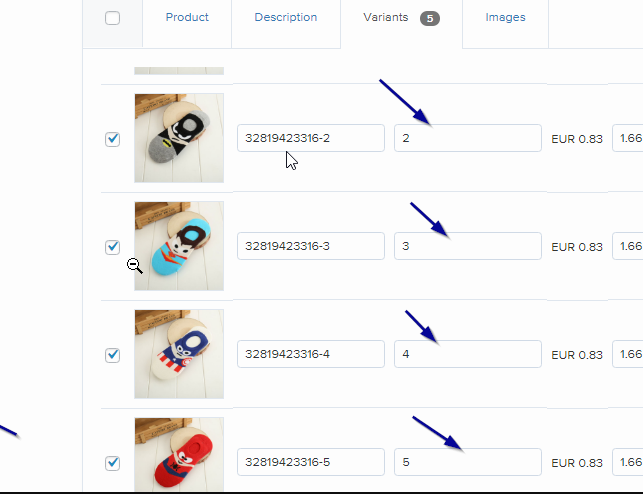Go to the Images tab

point(505,18)
